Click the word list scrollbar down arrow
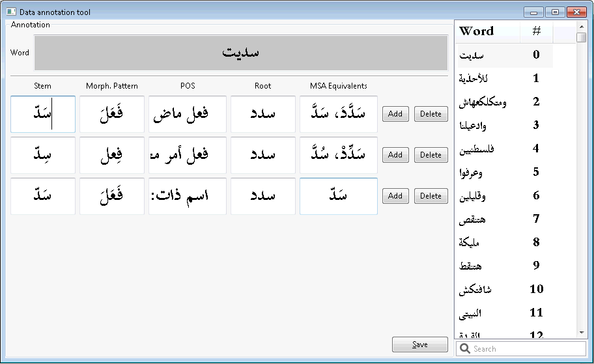Image resolution: width=594 pixels, height=364 pixels. 582,333
